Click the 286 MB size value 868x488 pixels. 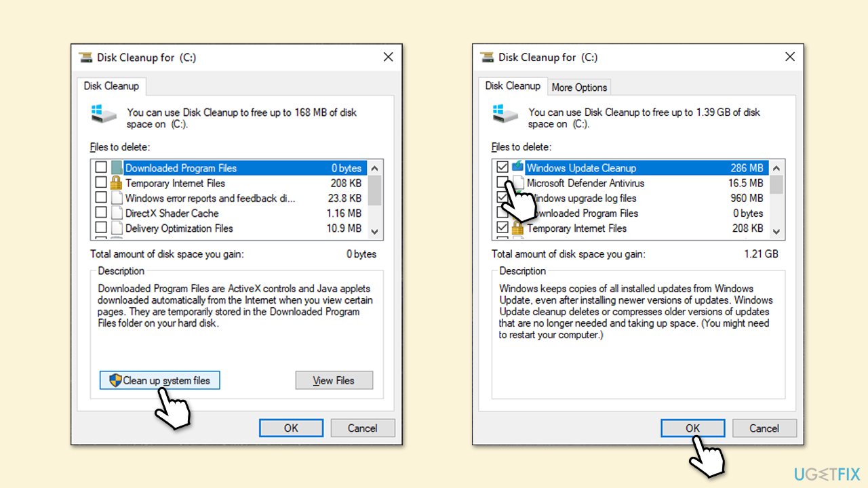tap(747, 168)
